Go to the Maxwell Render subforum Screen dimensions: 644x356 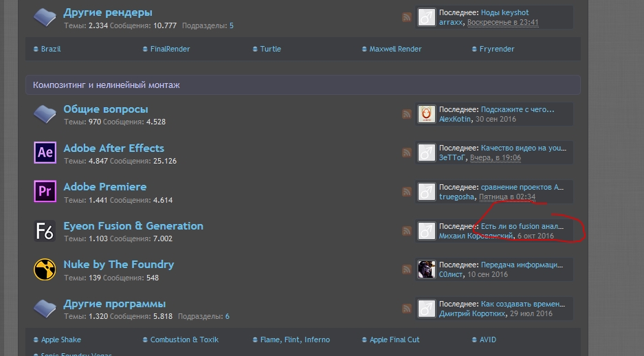[395, 49]
